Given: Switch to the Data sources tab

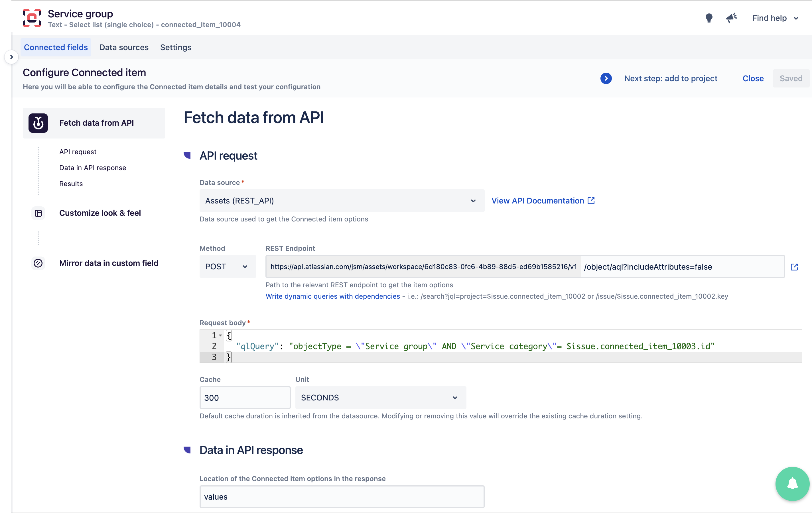Looking at the screenshot, I should click(x=124, y=48).
